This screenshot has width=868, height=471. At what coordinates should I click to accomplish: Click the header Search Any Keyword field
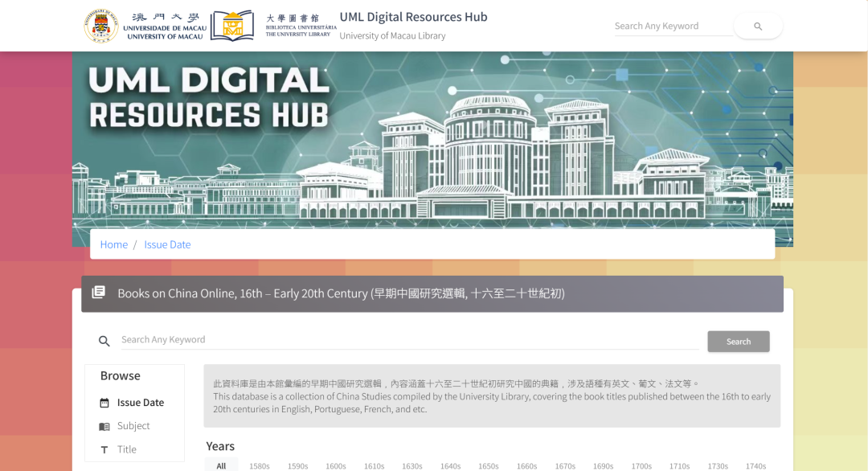coord(672,26)
